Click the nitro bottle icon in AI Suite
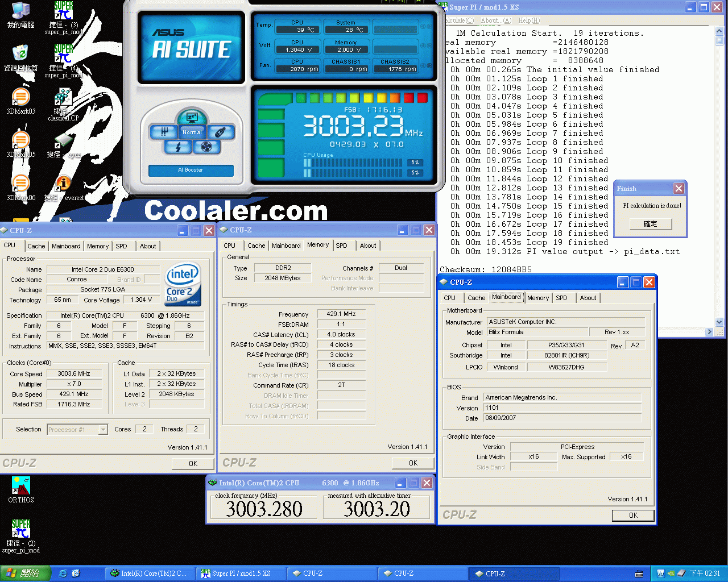This screenshot has height=582, width=728. pos(221,132)
